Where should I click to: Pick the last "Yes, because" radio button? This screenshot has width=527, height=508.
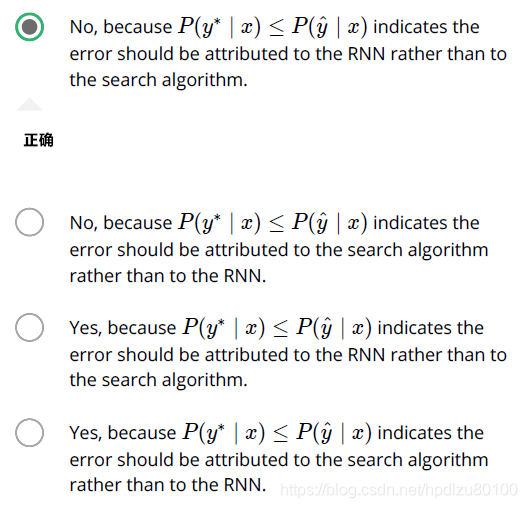coord(30,432)
